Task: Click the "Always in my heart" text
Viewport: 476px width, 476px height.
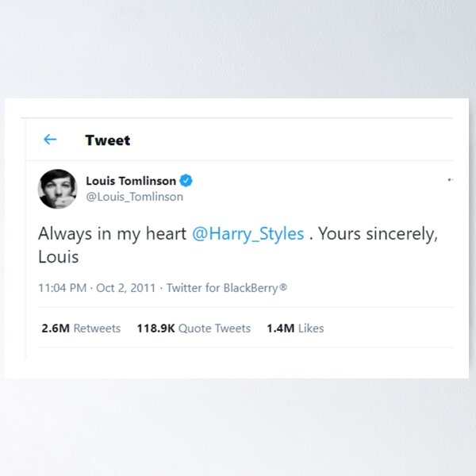Action: click(112, 234)
